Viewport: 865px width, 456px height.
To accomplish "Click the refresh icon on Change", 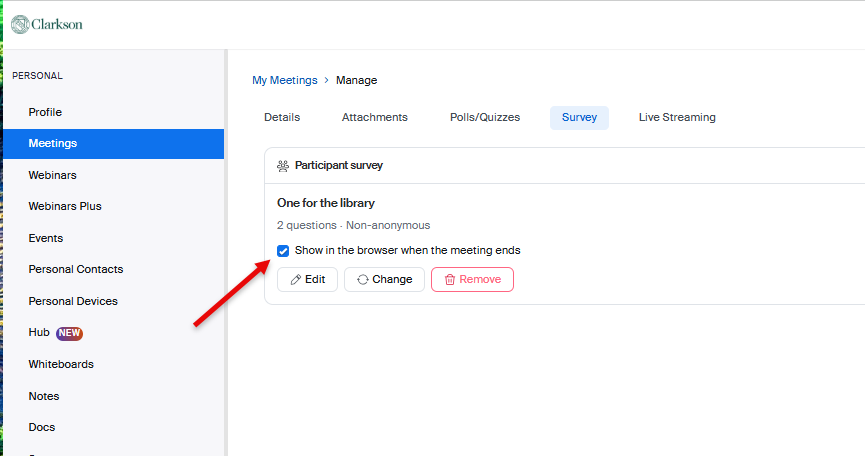I will (362, 280).
